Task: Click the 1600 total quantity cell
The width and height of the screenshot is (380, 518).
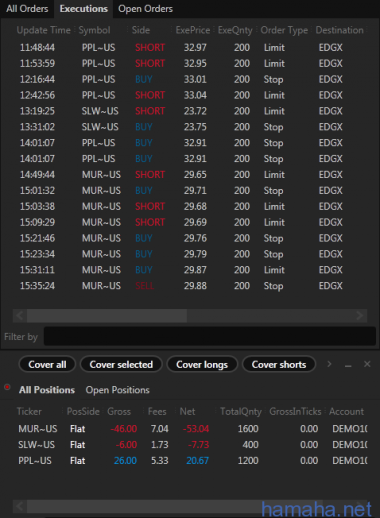Action: [x=248, y=429]
